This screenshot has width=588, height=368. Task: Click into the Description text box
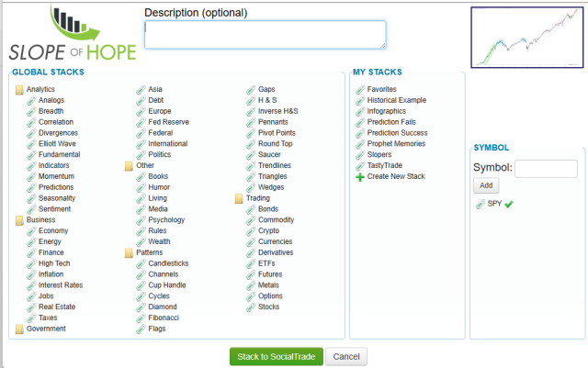[x=265, y=34]
